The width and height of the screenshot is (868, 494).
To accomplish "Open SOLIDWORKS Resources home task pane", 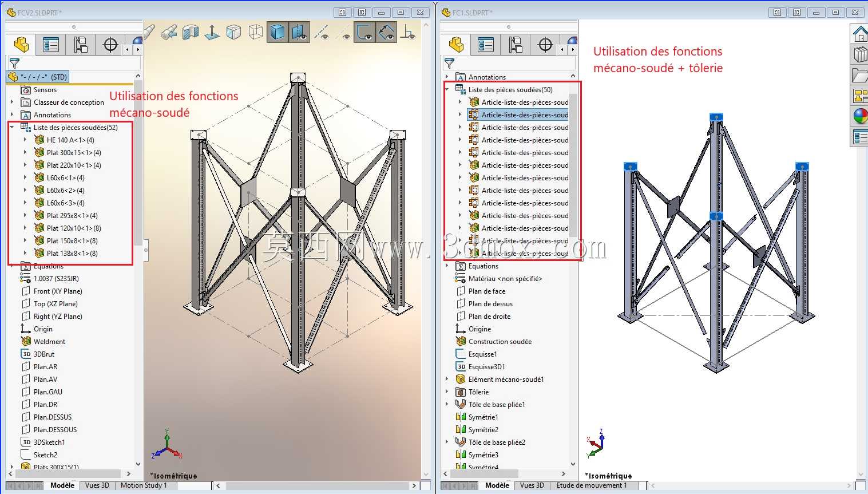I will (x=859, y=33).
